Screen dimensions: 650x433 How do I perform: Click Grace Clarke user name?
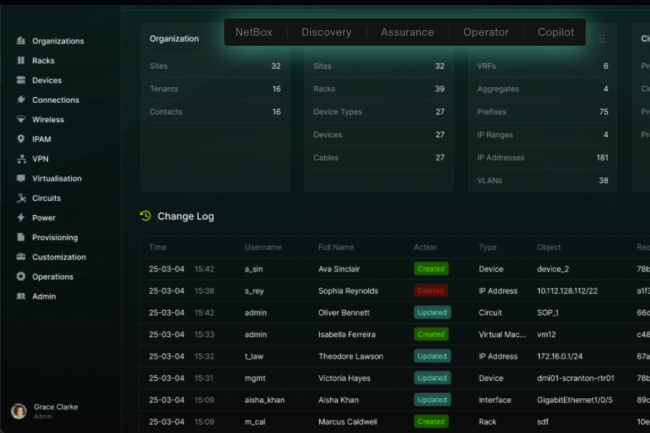pos(56,407)
